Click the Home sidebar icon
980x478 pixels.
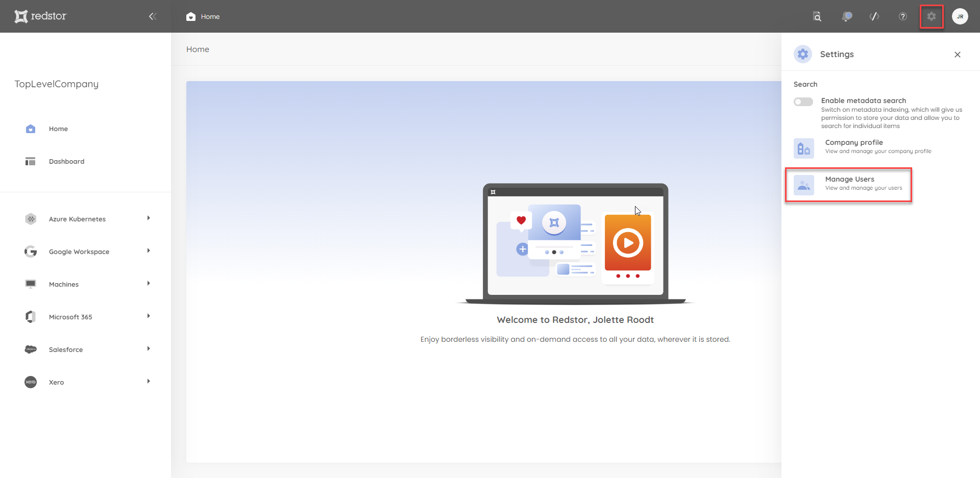coord(31,129)
